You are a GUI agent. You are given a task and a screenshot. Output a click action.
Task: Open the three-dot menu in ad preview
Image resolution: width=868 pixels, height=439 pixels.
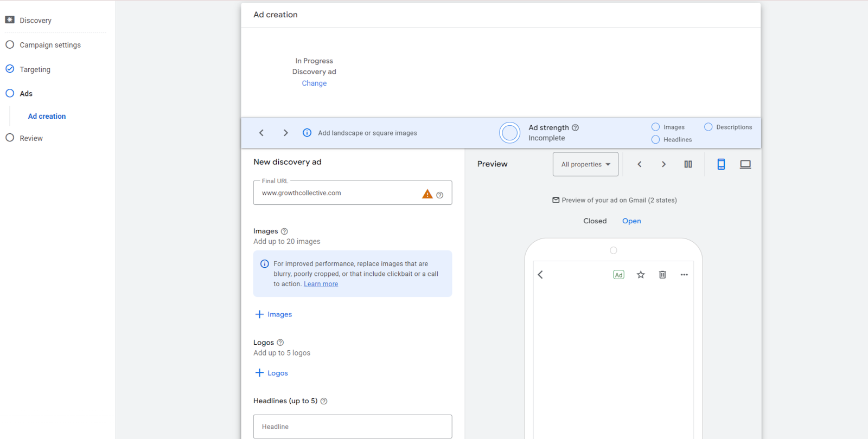(x=684, y=275)
